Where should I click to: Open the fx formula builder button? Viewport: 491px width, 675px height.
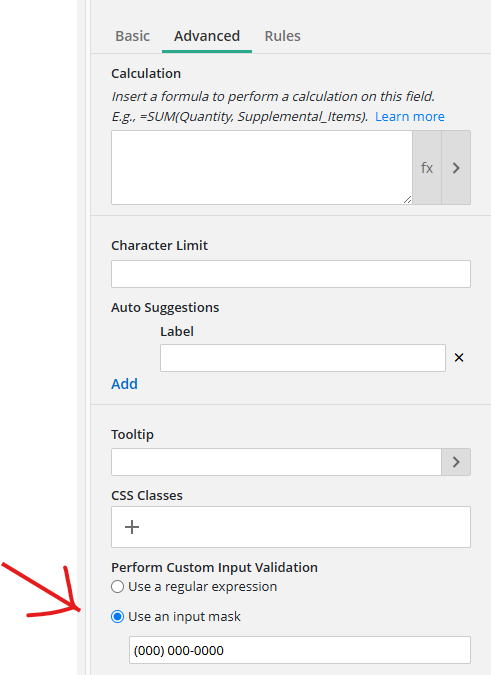(427, 167)
